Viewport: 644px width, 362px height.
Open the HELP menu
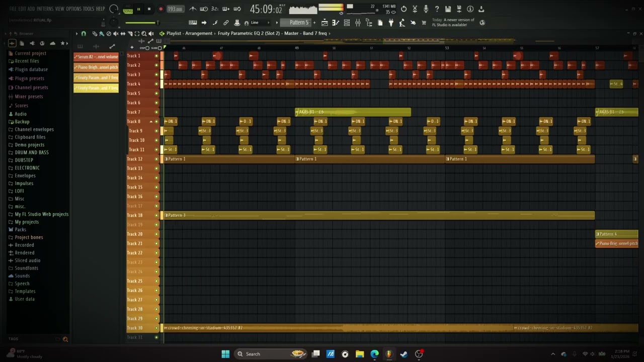101,9
